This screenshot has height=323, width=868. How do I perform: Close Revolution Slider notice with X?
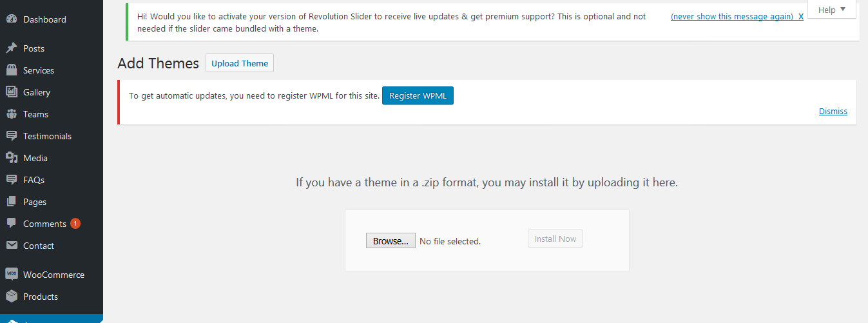[801, 17]
